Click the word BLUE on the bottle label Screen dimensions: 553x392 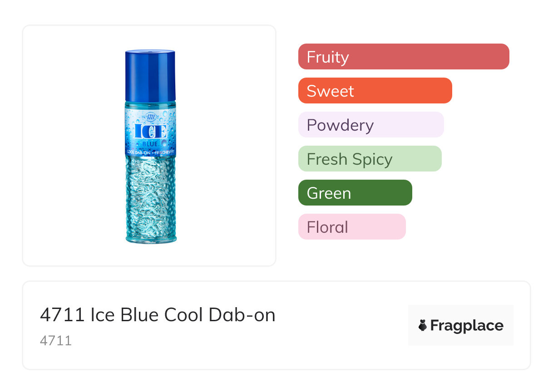pyautogui.click(x=150, y=144)
